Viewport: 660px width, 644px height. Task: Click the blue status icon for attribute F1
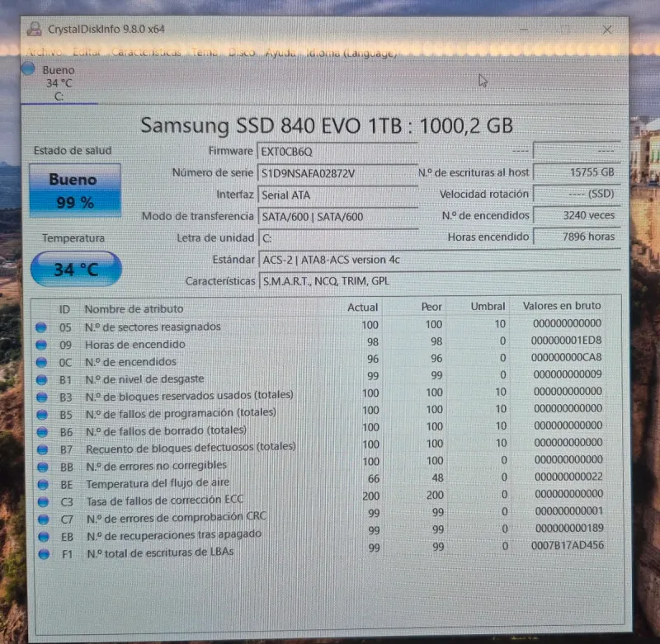45,554
